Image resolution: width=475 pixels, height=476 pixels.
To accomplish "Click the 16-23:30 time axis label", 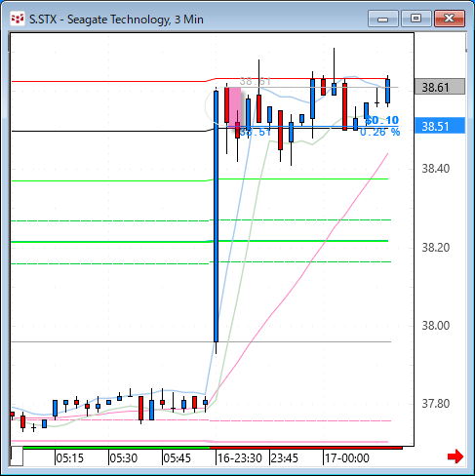I will click(240, 458).
